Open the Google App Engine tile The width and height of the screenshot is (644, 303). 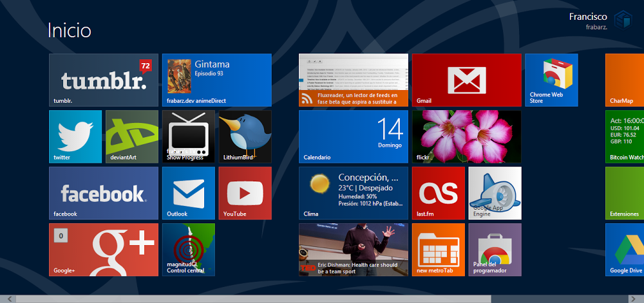[495, 193]
